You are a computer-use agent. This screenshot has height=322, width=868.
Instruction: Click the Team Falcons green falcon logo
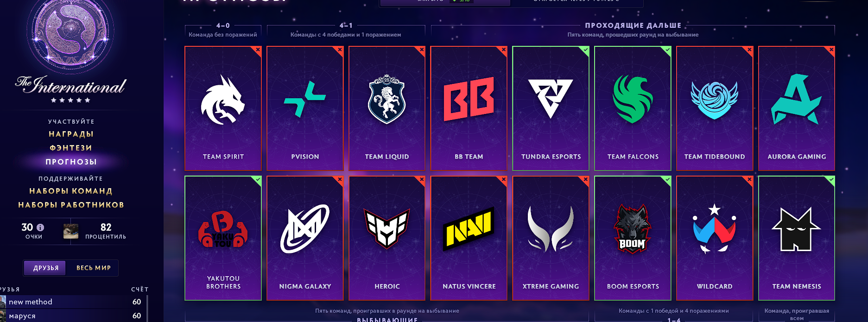click(x=633, y=99)
